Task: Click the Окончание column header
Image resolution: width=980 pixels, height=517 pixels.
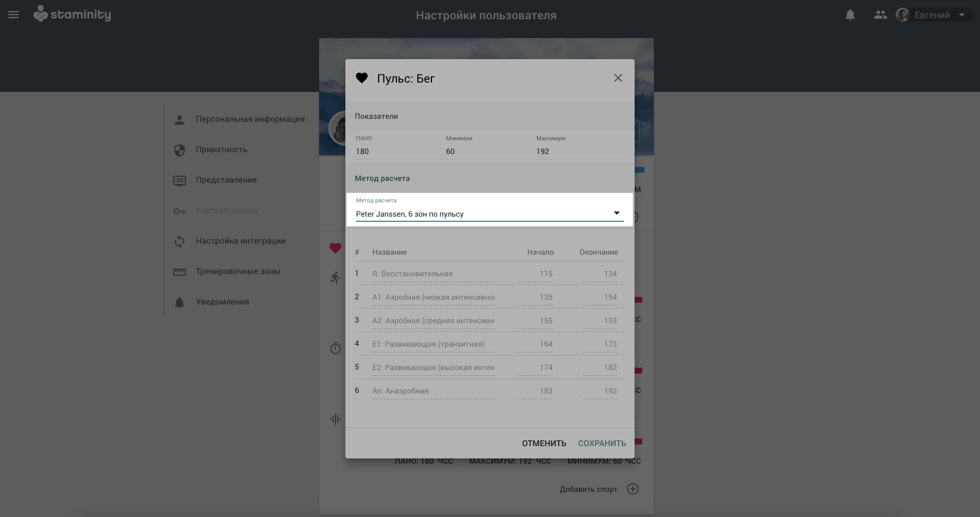Action: pos(598,252)
